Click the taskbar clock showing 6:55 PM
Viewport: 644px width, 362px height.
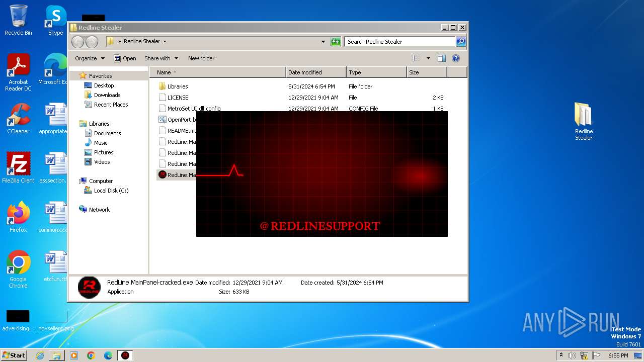click(618, 355)
